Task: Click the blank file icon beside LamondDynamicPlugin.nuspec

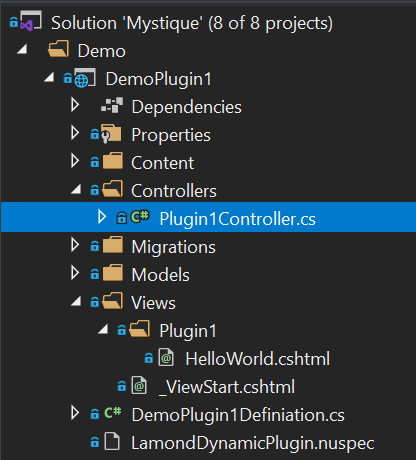Action: point(112,441)
